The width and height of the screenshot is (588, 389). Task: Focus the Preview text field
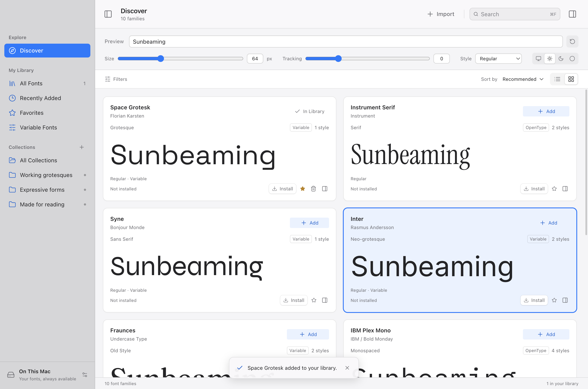346,41
